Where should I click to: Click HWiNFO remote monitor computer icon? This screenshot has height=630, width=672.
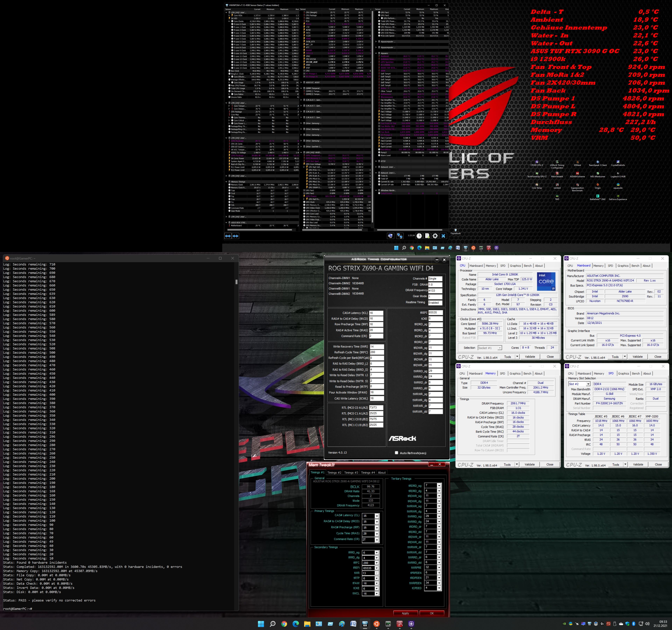point(390,236)
